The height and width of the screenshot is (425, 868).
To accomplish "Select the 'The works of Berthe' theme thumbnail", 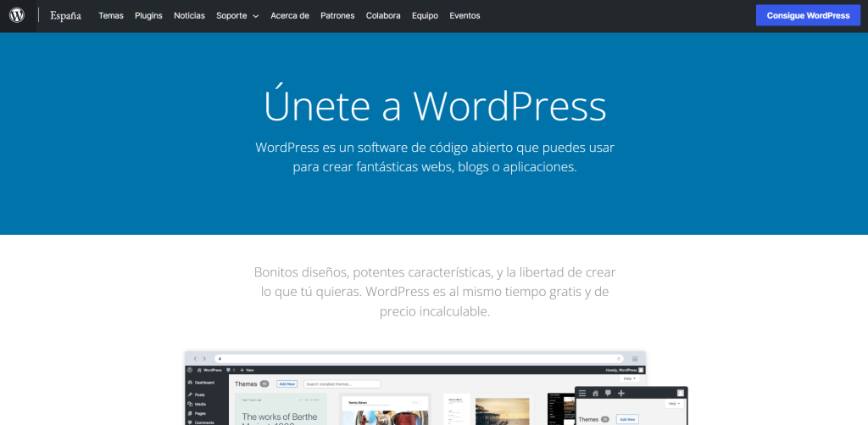I will 281,409.
